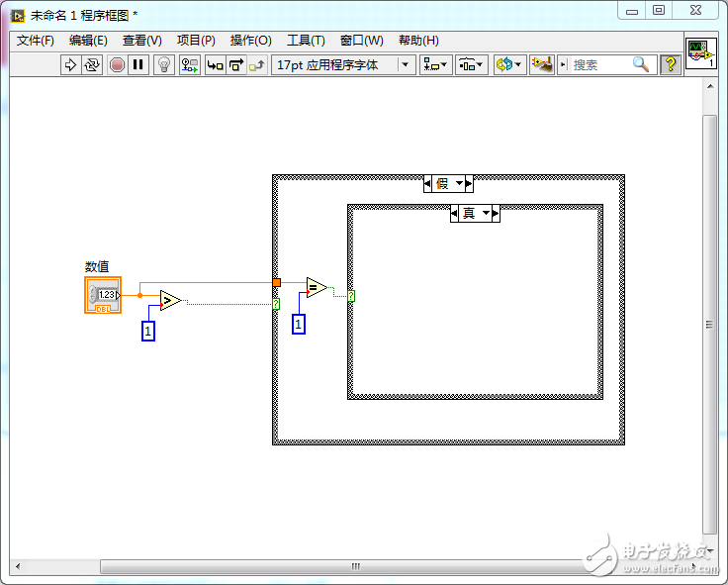The width and height of the screenshot is (728, 585).
Task: Select the Greater Than comparison node
Action: tap(170, 301)
